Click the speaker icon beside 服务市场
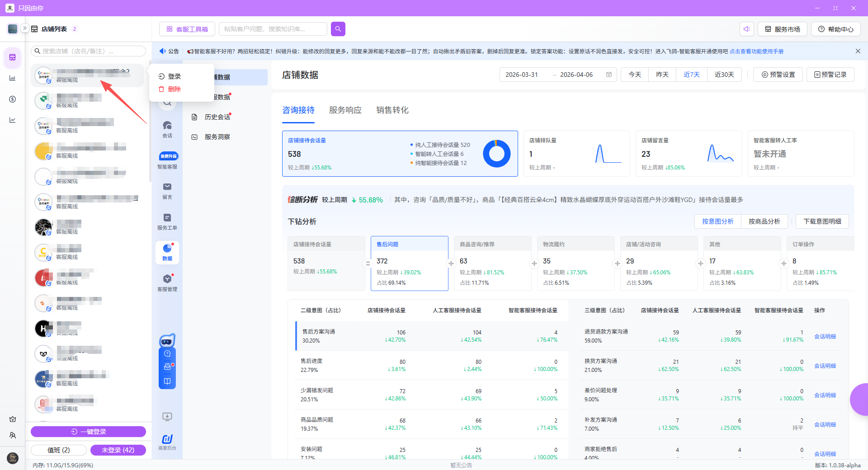 tap(747, 29)
